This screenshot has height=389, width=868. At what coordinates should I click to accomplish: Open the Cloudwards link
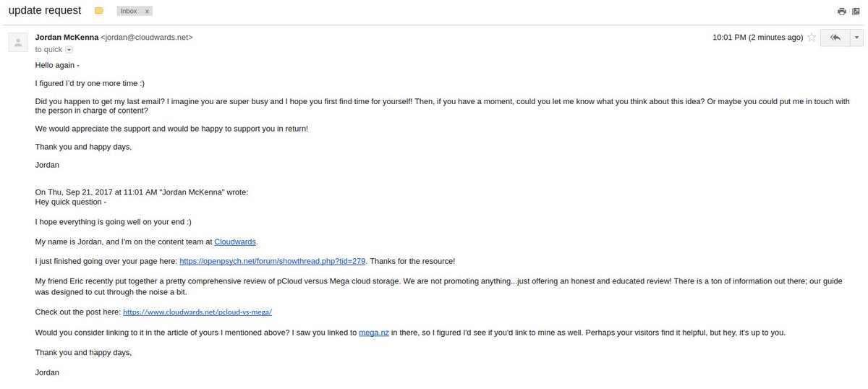click(236, 241)
